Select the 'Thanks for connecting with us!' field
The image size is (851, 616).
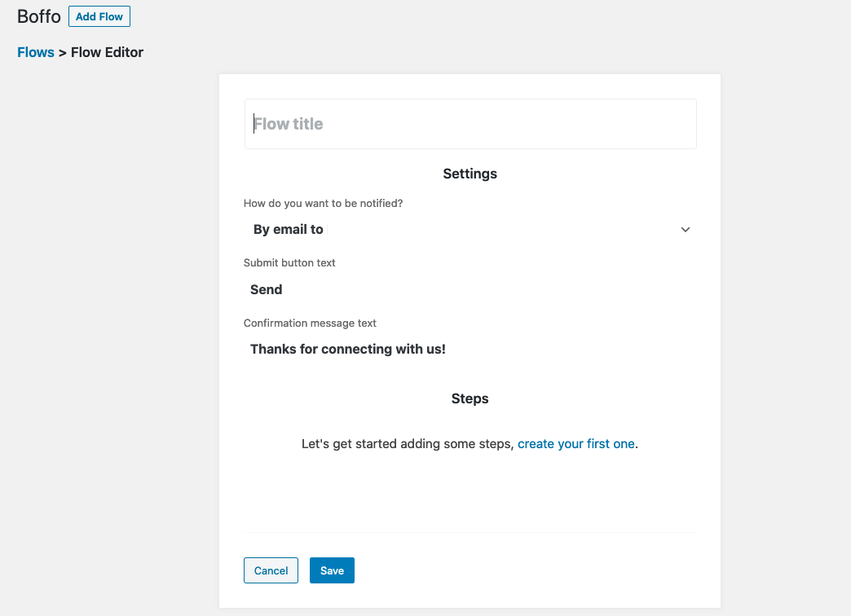[470, 349]
